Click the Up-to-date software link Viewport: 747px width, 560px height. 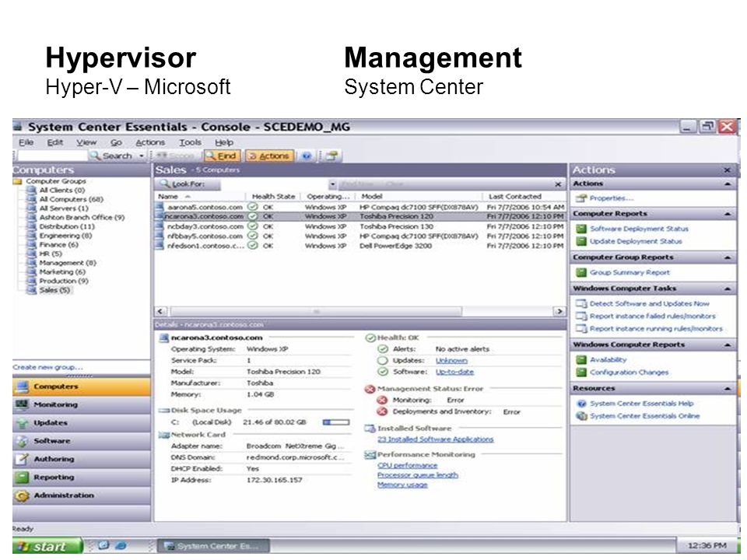click(454, 372)
